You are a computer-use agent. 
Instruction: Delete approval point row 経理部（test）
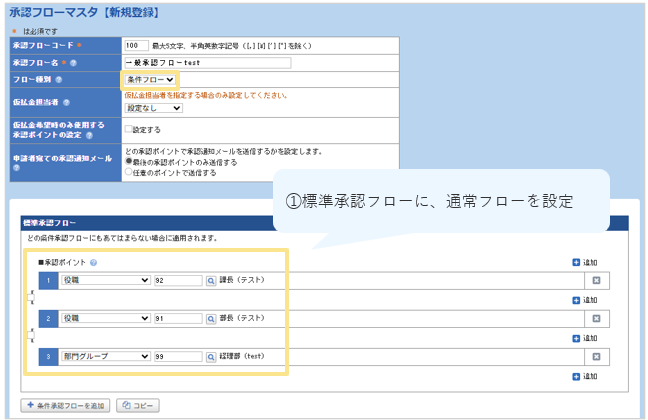(596, 357)
